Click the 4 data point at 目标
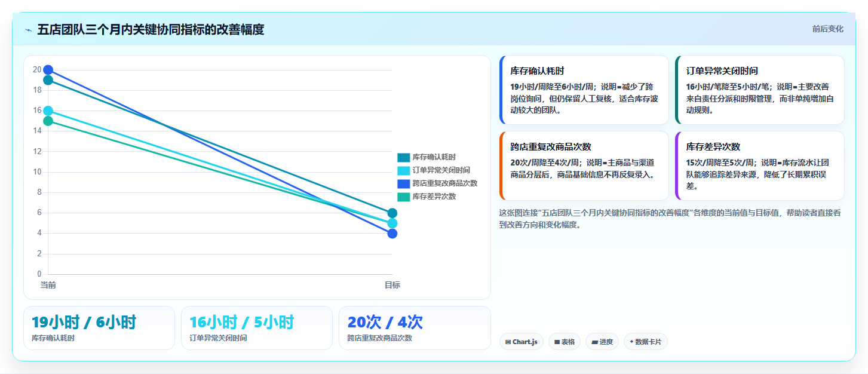The height and width of the screenshot is (374, 868). tap(392, 234)
